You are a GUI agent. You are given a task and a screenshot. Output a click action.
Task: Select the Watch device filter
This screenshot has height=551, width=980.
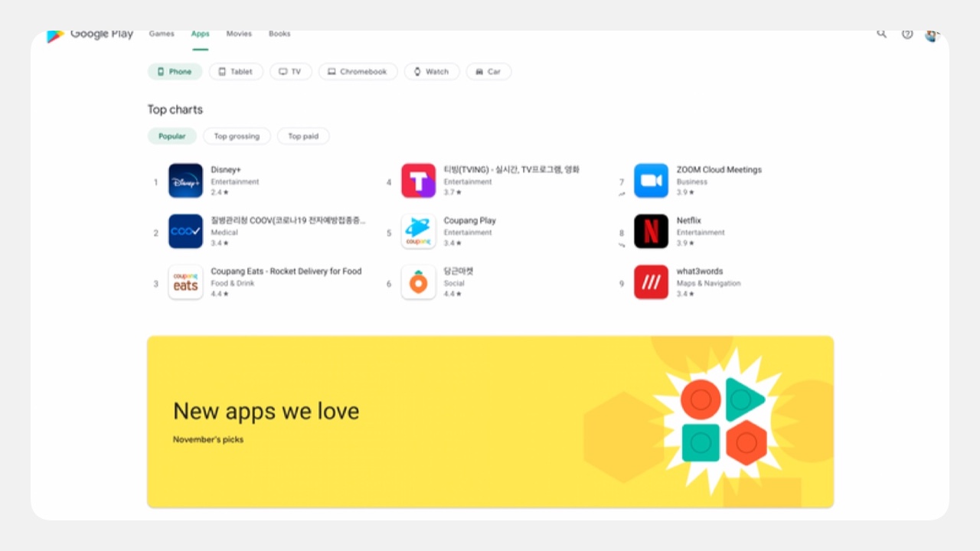click(x=432, y=71)
